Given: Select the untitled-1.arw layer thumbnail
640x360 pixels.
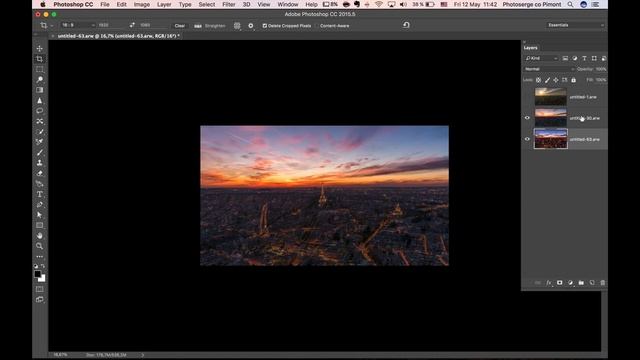Looking at the screenshot, I should tap(551, 97).
